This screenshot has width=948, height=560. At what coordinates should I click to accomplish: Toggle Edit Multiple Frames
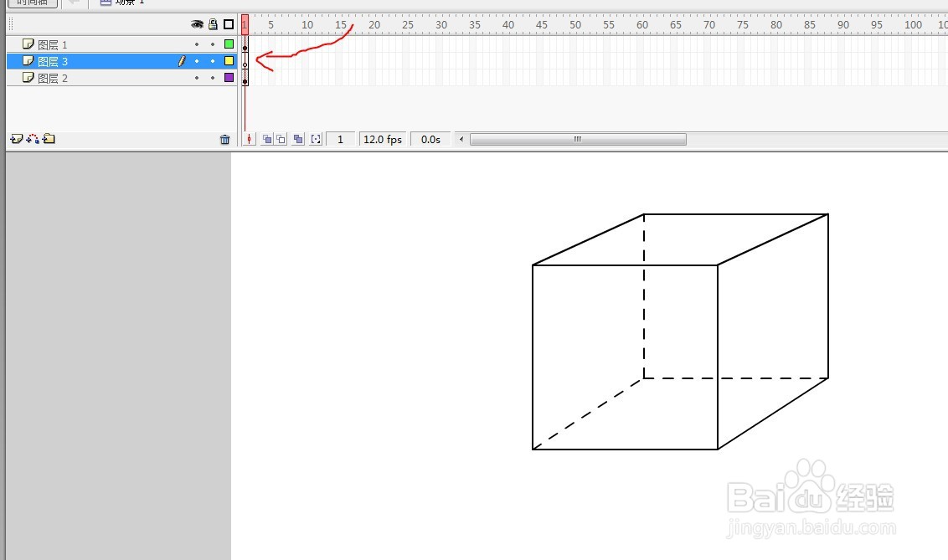tap(298, 140)
